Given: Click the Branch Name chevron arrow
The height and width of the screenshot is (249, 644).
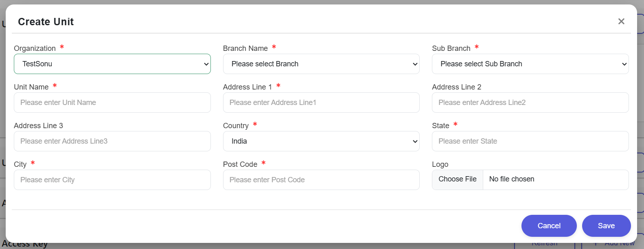Looking at the screenshot, I should tap(415, 64).
